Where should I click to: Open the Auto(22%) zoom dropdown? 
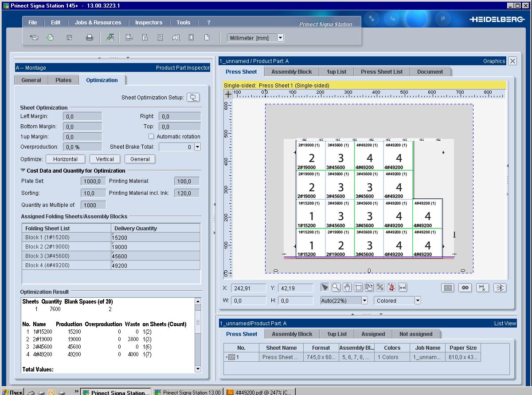(364, 300)
